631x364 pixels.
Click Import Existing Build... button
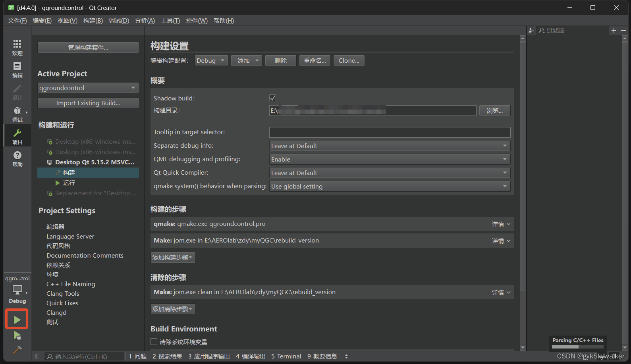coord(88,103)
